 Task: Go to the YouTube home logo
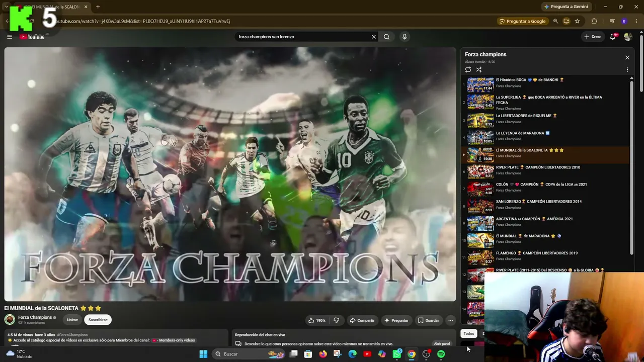click(x=33, y=37)
